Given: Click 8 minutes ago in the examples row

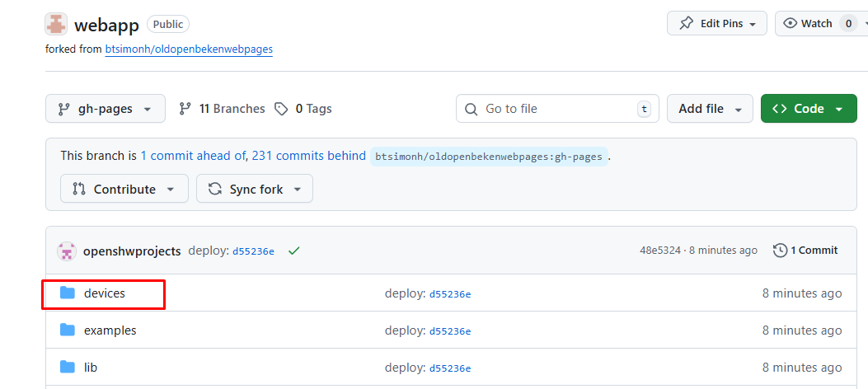Looking at the screenshot, I should coord(802,330).
